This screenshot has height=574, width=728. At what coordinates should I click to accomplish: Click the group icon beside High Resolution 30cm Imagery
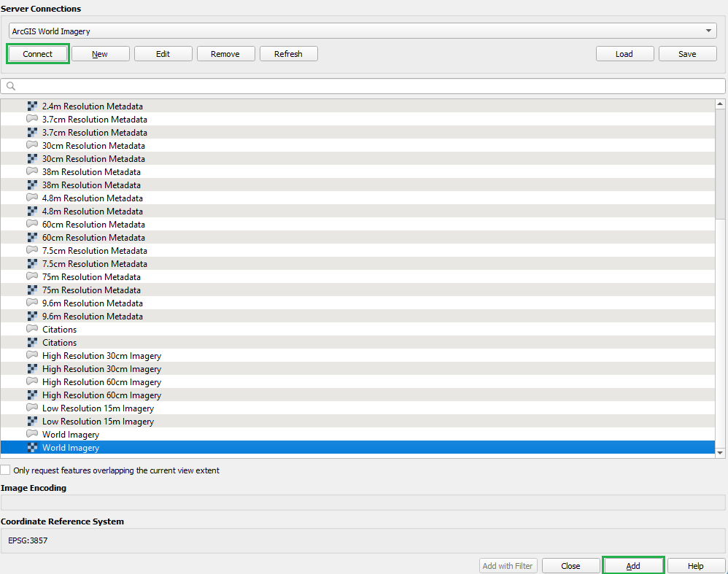32,355
